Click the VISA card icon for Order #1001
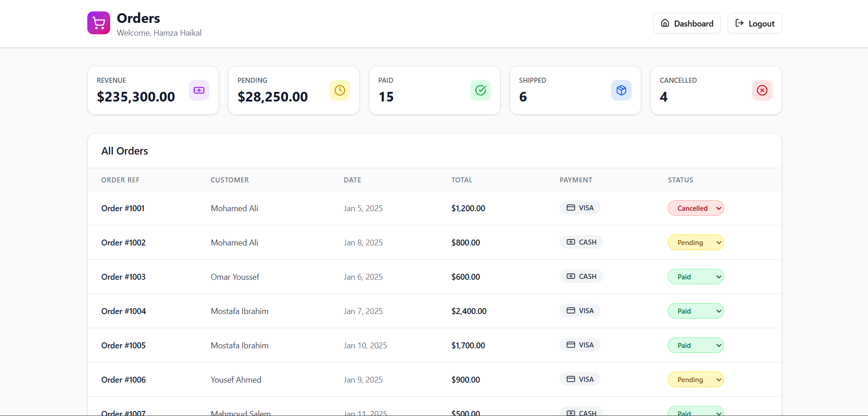The image size is (868, 416). 570,208
